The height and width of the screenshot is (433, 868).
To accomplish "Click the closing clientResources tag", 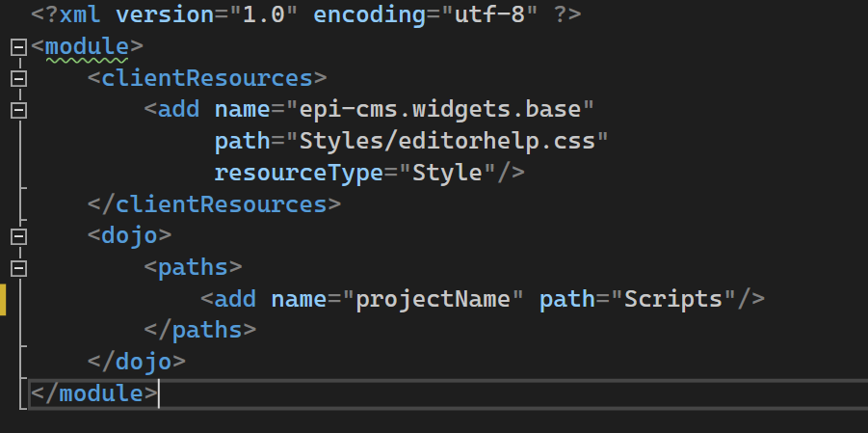I will pyautogui.click(x=213, y=204).
